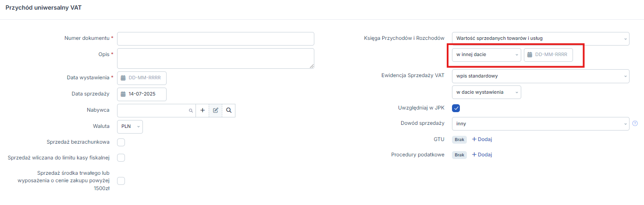Click Dodaj link next to GTU

pyautogui.click(x=482, y=139)
